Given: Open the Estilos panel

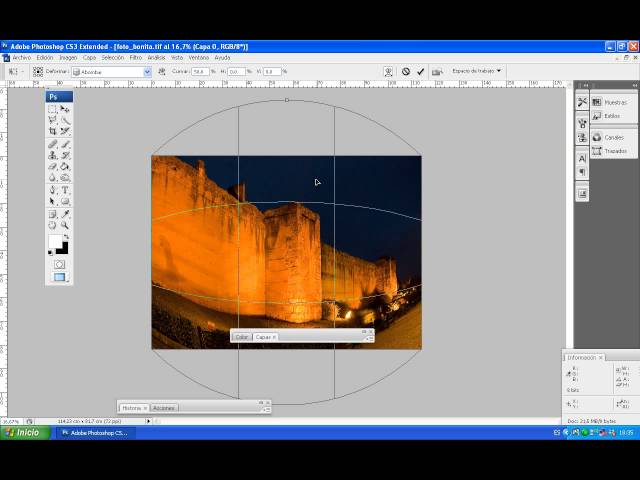Looking at the screenshot, I should [614, 116].
